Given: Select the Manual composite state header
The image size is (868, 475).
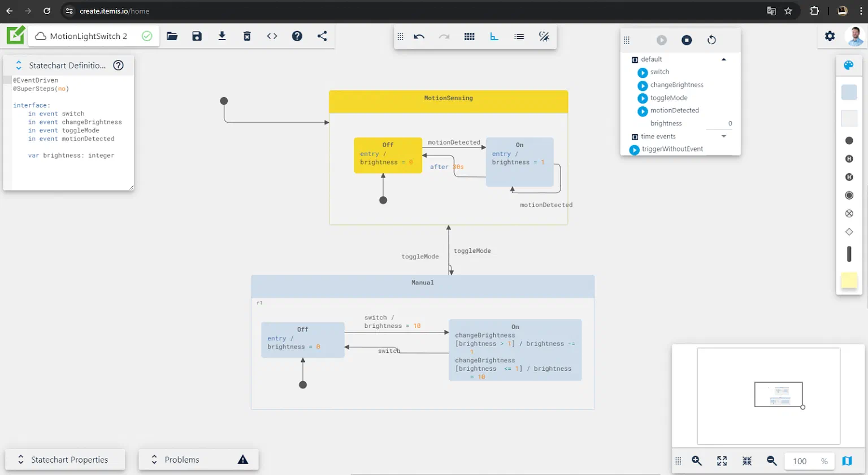Looking at the screenshot, I should point(423,286).
